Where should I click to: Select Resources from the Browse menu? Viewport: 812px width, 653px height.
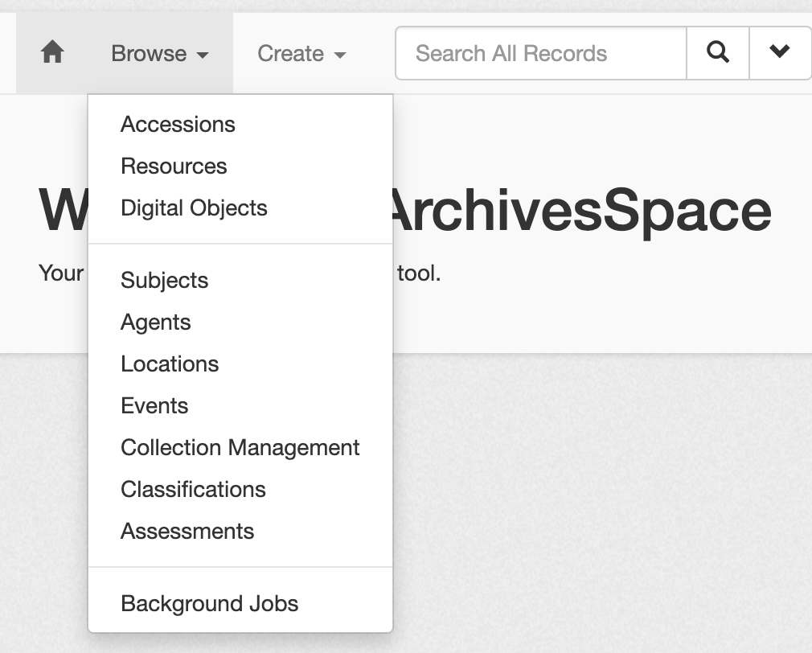point(173,166)
